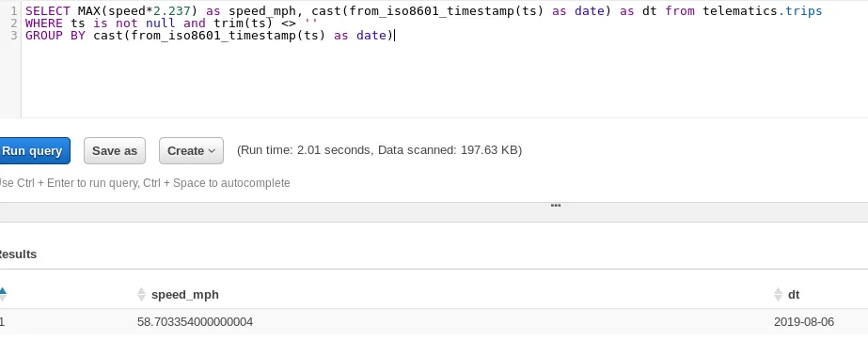The width and height of the screenshot is (868, 355).
Task: Click the Run query button
Action: pos(34,151)
